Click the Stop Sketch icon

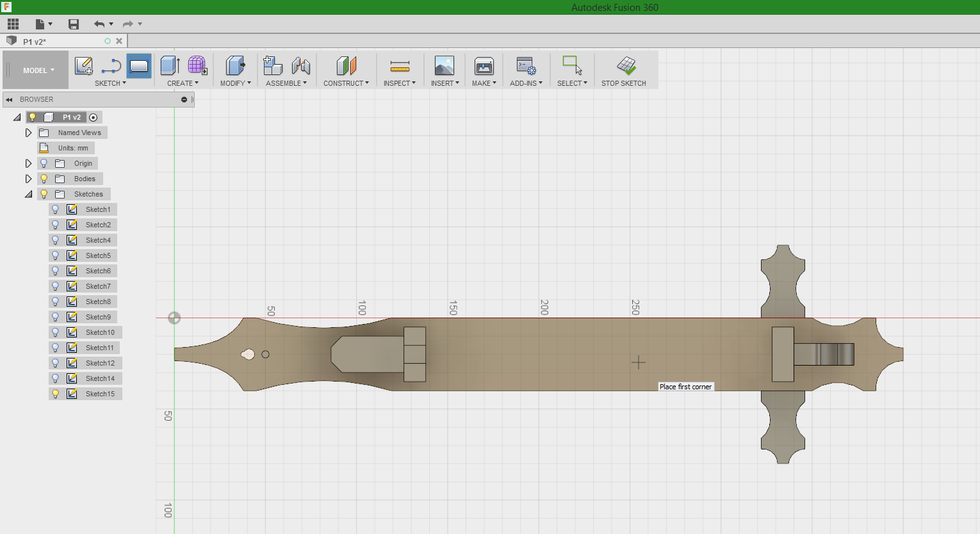(626, 65)
